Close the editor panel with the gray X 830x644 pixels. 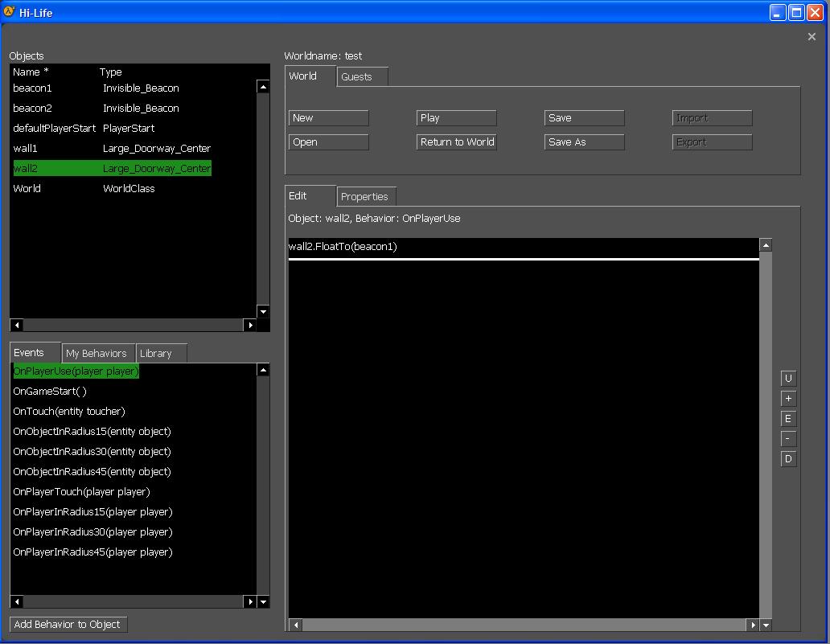[x=812, y=36]
